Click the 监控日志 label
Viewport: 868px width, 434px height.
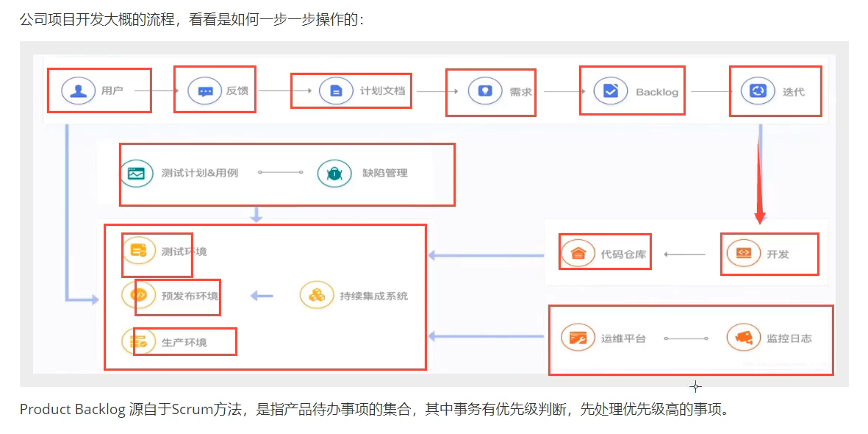(x=789, y=338)
